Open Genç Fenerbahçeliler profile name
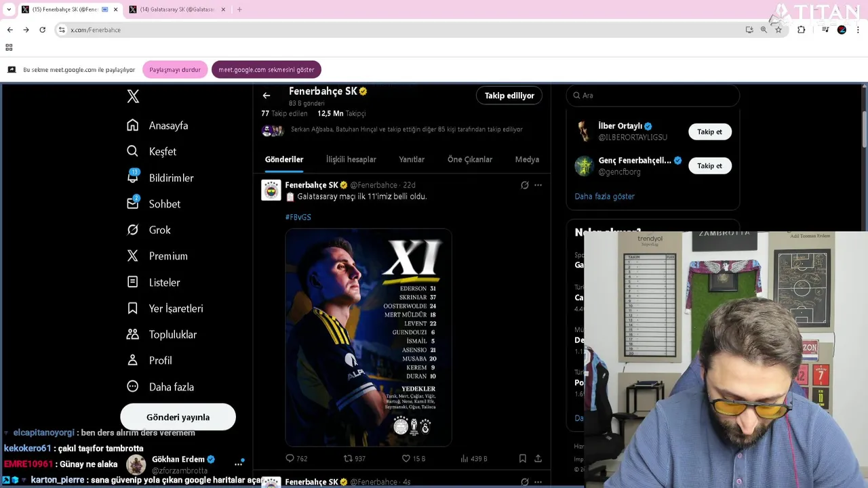Screen dimensions: 868x488 (635, 161)
